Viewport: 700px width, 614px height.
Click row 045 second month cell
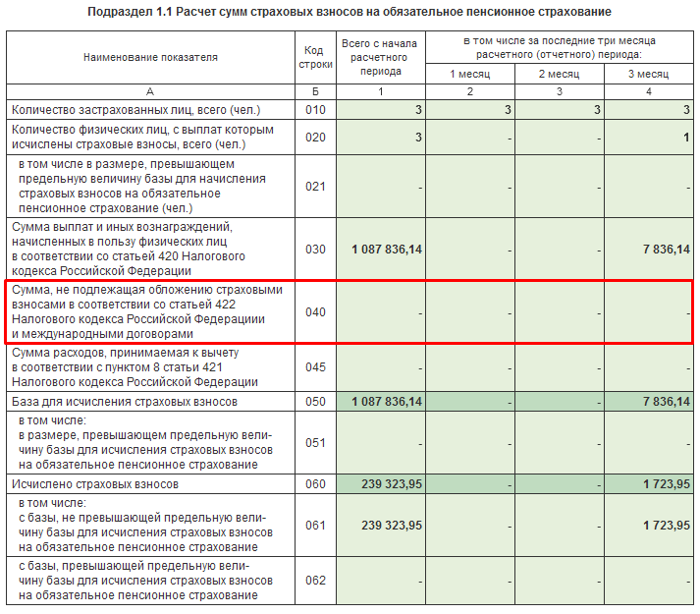click(560, 367)
